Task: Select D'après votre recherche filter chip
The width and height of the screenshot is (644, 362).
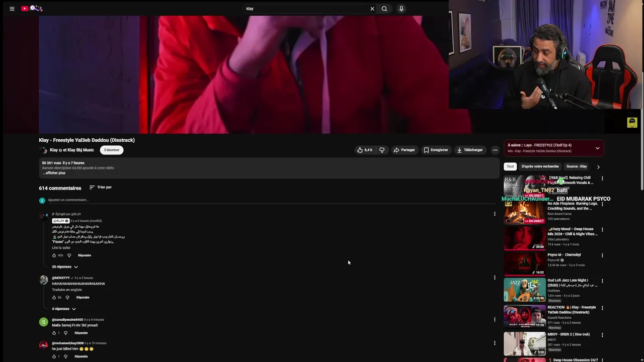Action: coord(540,166)
